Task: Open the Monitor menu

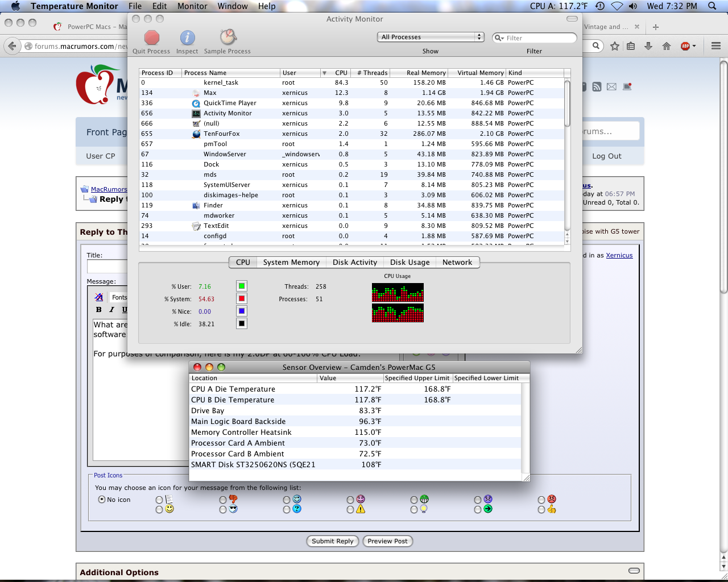Action: tap(192, 6)
